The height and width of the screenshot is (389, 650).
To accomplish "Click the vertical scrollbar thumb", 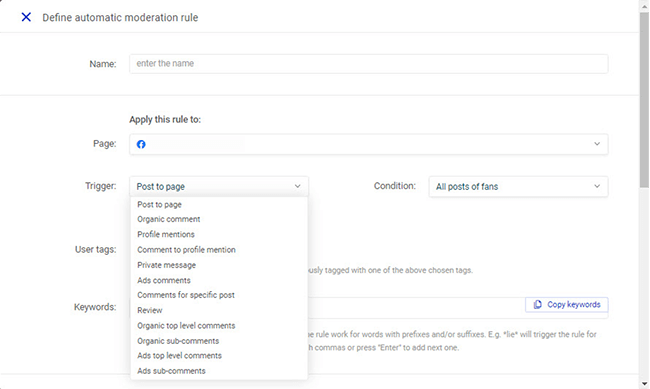I will 644,100.
